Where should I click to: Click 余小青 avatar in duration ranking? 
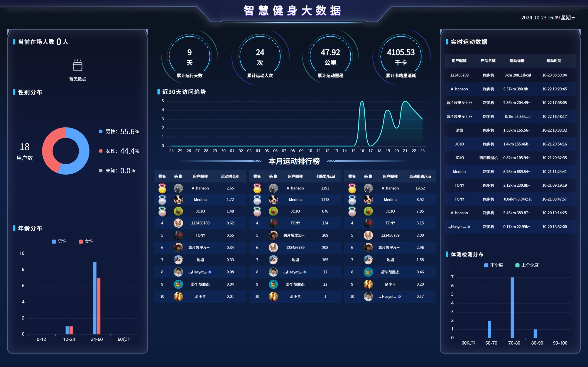(x=178, y=296)
